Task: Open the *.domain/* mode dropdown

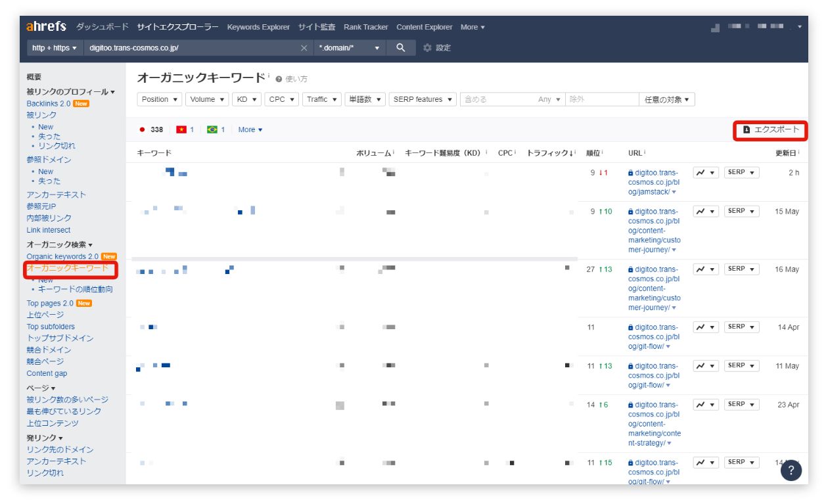Action: 350,48
